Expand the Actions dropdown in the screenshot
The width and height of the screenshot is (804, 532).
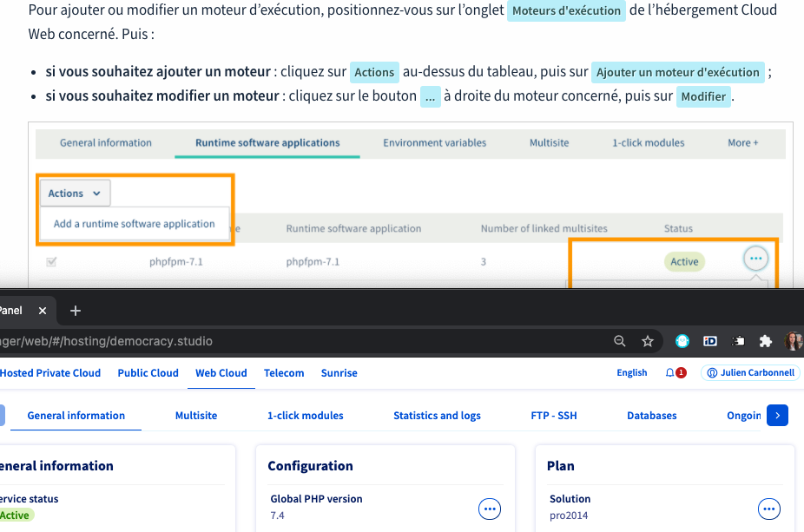74,194
